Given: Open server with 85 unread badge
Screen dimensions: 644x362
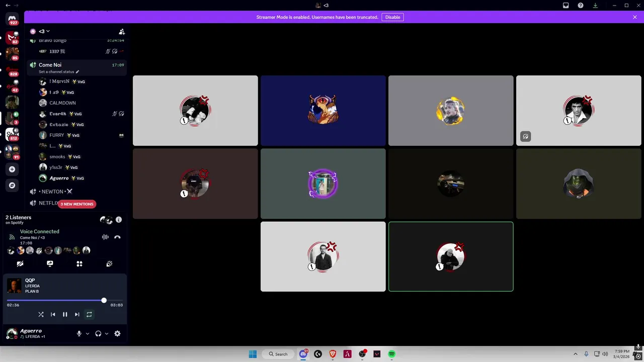Looking at the screenshot, I should 12,53.
